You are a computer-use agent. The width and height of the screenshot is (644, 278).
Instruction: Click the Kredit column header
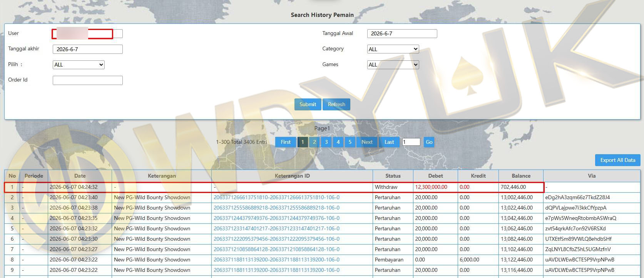[x=478, y=176]
